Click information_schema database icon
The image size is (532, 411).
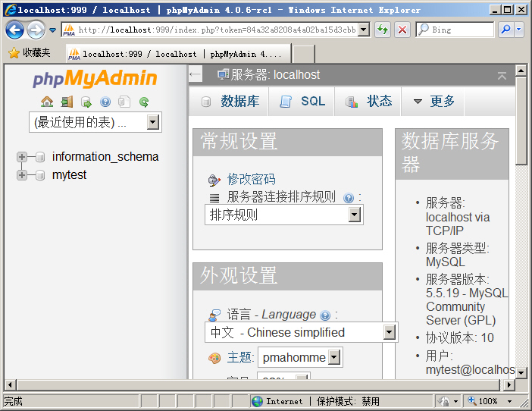click(x=40, y=157)
